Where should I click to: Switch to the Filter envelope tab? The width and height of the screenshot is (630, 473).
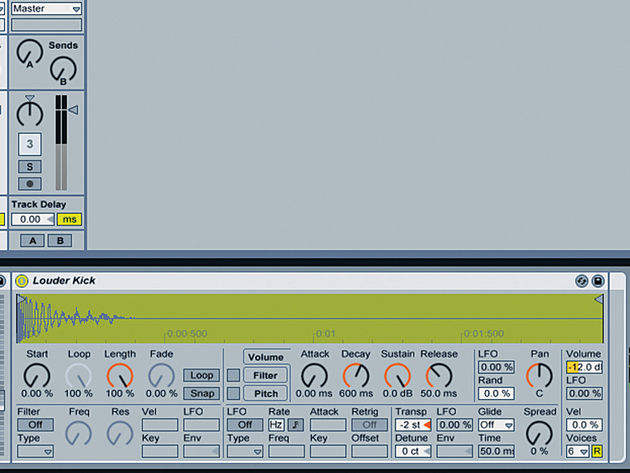pos(265,375)
